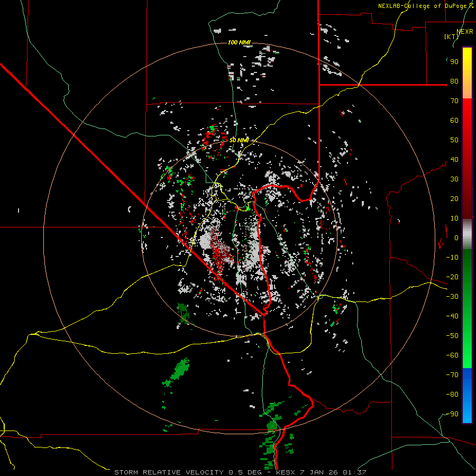This screenshot has width=476, height=476.
Task: Click the 60 value on velocity scale
Action: (x=454, y=121)
